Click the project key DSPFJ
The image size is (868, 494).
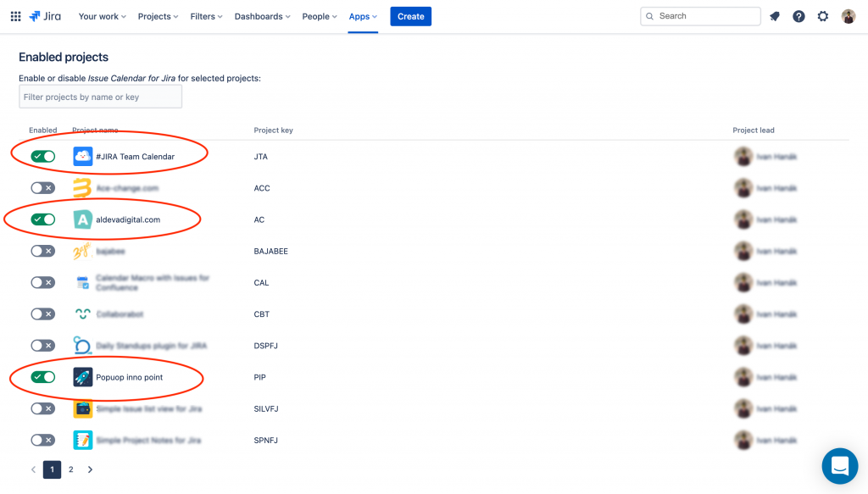[x=265, y=346]
